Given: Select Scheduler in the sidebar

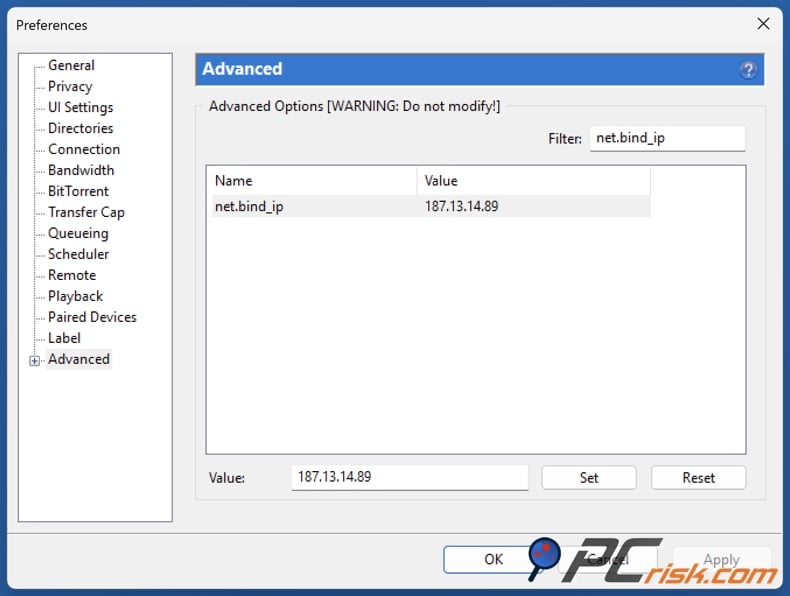Looking at the screenshot, I should click(x=79, y=254).
